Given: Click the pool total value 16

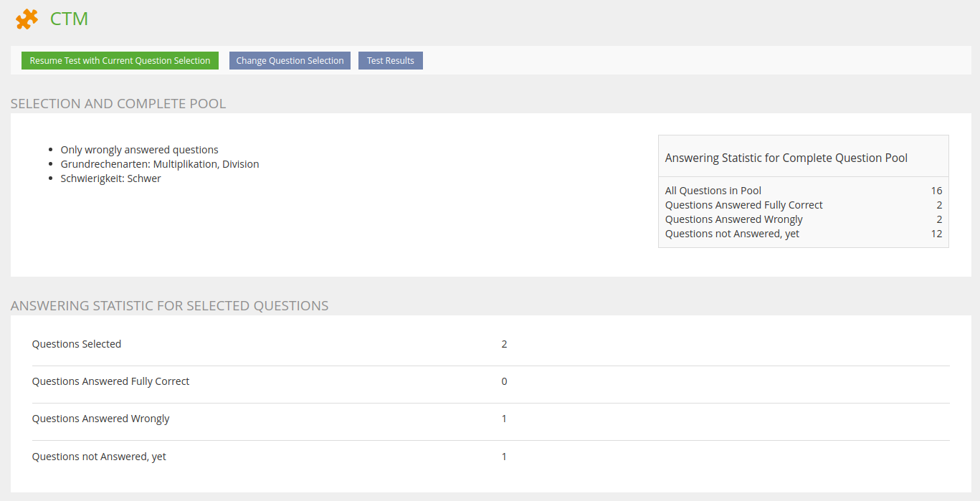Looking at the screenshot, I should point(936,191).
